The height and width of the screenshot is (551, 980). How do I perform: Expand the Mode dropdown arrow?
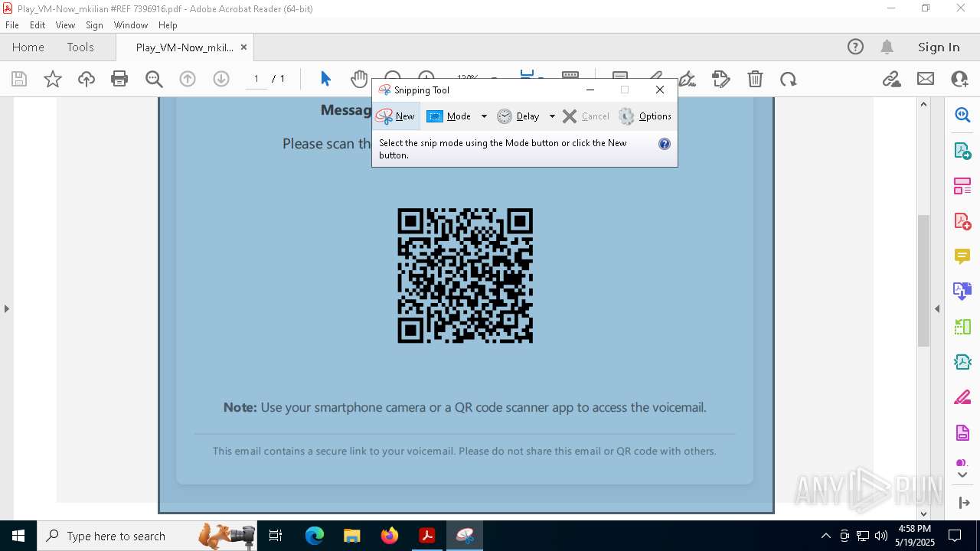[484, 116]
